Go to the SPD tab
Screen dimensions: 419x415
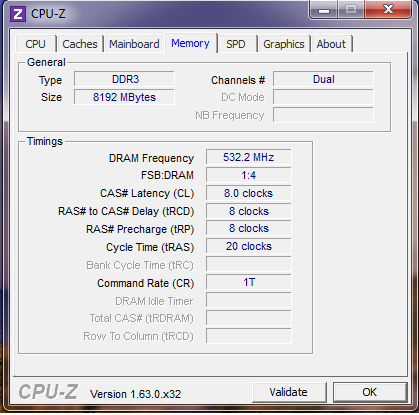tap(236, 44)
